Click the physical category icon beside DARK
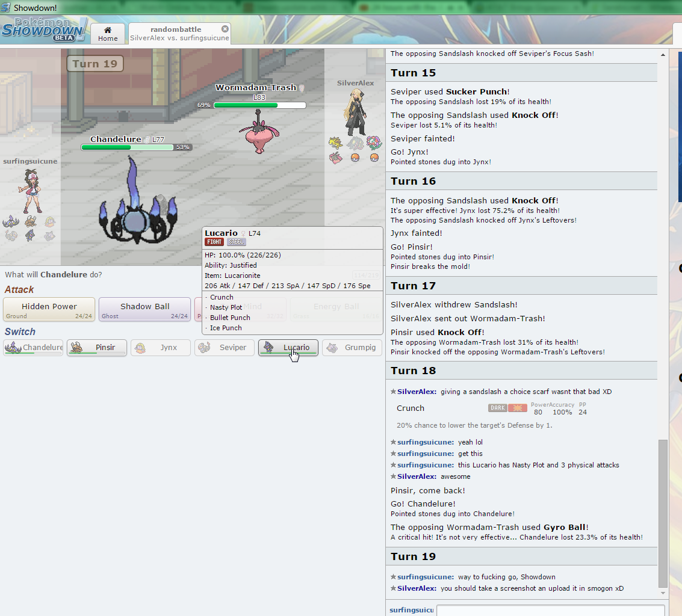682x616 pixels. coord(518,408)
